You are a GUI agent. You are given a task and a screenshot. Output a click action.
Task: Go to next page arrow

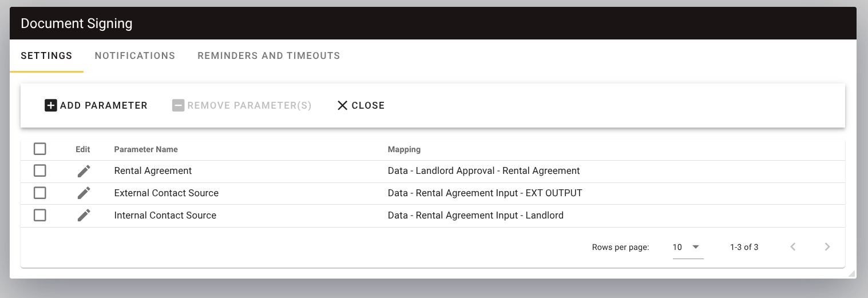(x=827, y=247)
